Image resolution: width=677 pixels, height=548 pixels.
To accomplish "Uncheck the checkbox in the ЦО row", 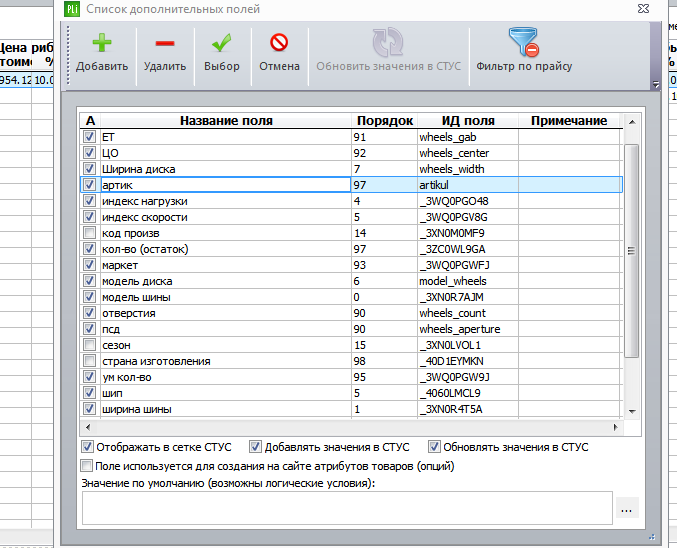I will click(x=89, y=153).
